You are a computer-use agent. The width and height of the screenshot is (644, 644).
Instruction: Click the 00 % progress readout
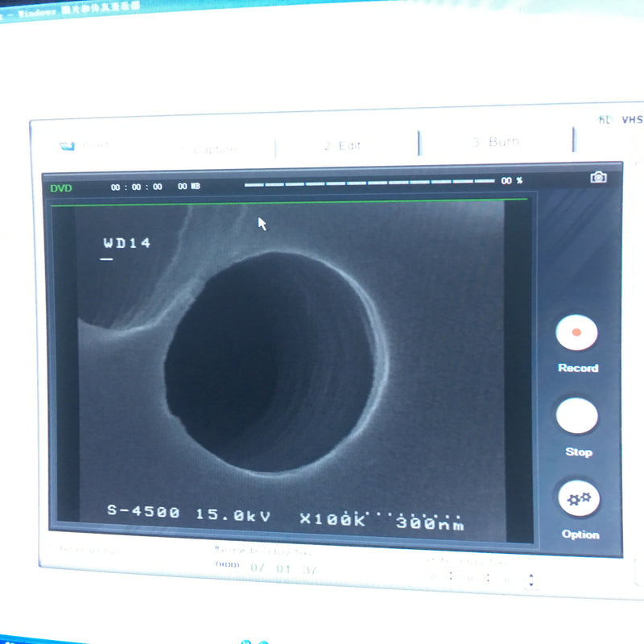tap(511, 180)
